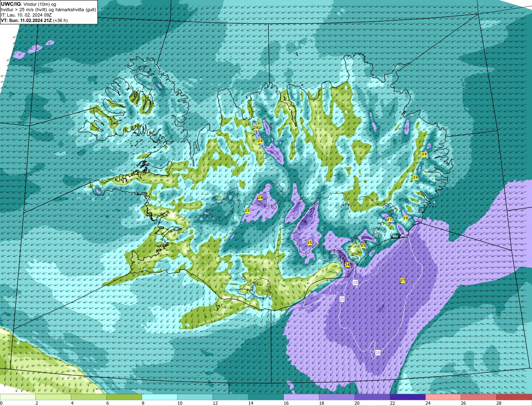Viewport: 532px width, 406px height.
Task: Click the 18–20 m/s purple legend swatch
Action: (337, 397)
